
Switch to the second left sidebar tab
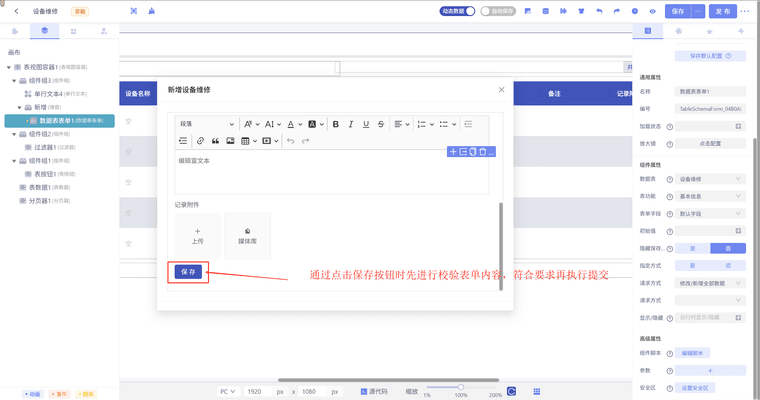click(45, 31)
